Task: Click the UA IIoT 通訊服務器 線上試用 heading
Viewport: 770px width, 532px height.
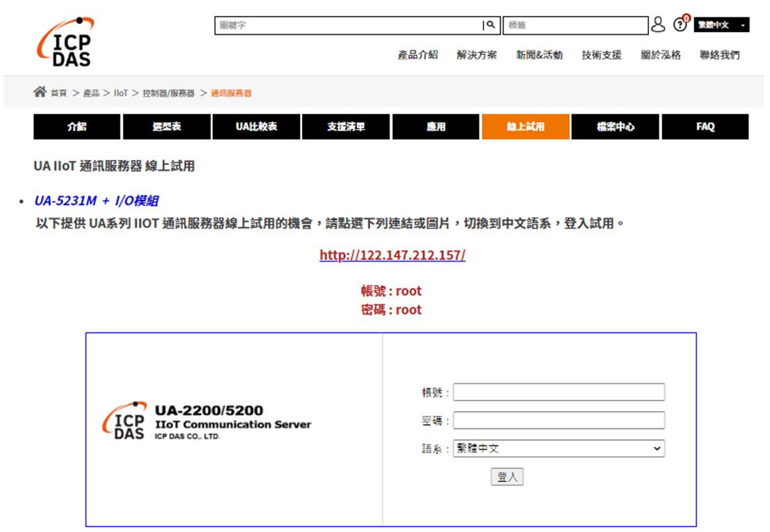Action: (114, 166)
